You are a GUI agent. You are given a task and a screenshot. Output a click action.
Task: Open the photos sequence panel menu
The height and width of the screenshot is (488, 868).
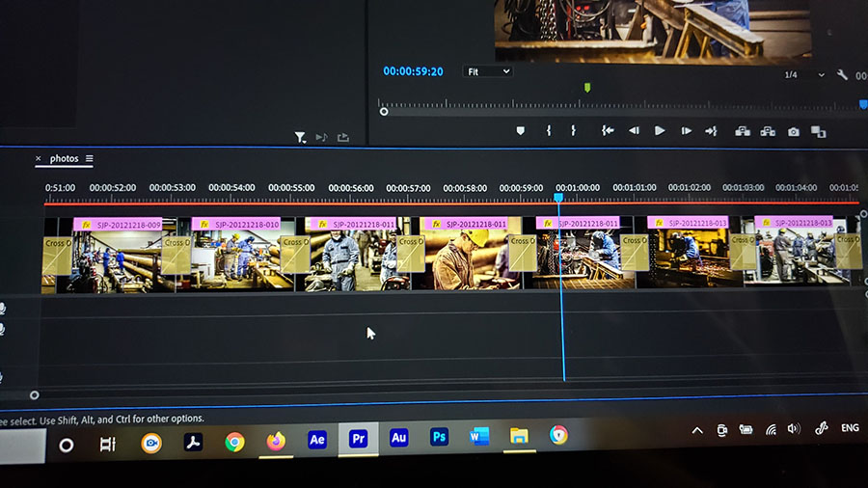pos(89,158)
